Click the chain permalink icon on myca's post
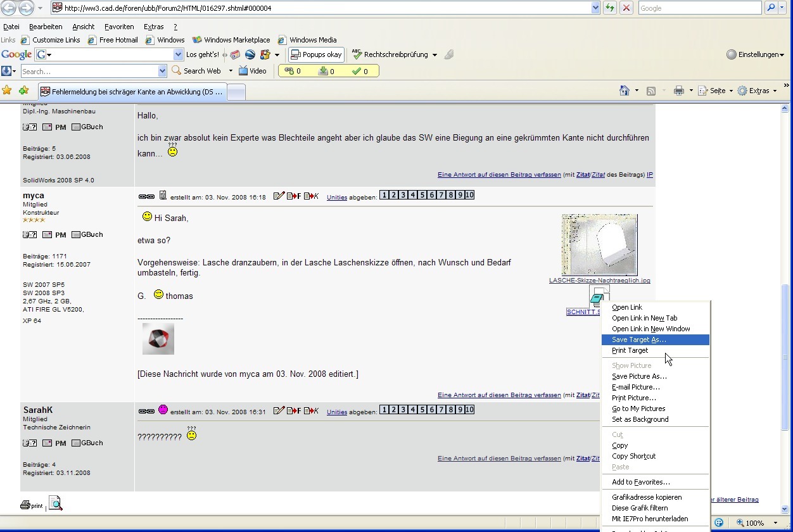 tap(146, 196)
